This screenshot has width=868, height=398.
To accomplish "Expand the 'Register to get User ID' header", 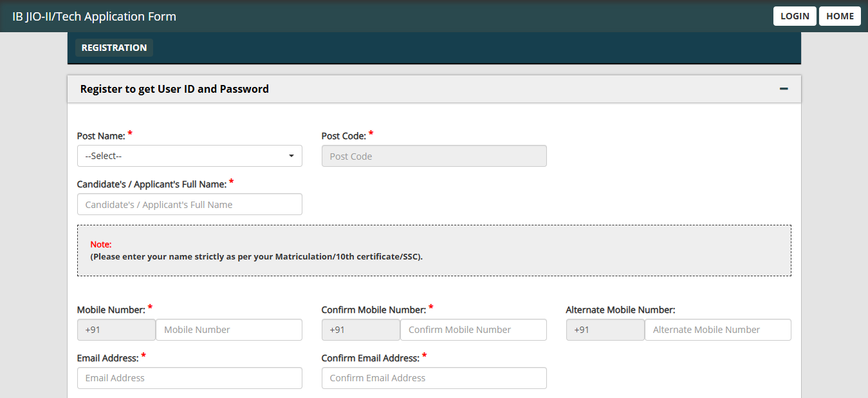I will pyautogui.click(x=174, y=89).
